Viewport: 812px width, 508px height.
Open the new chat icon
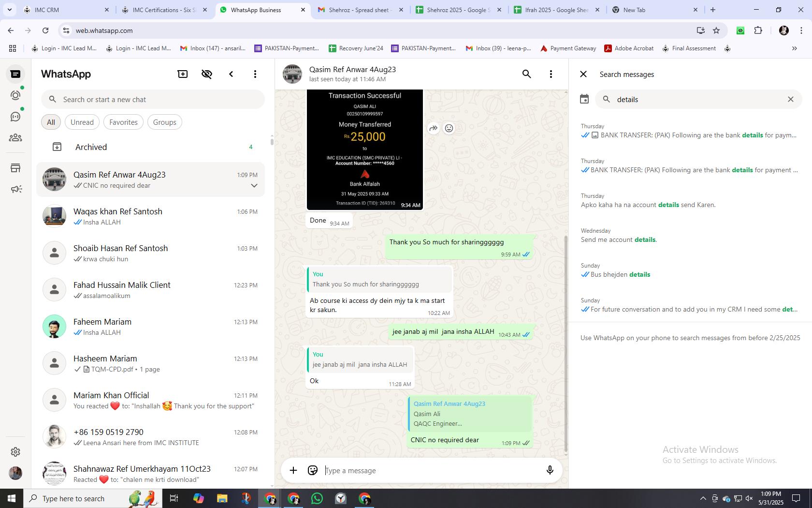[183, 74]
